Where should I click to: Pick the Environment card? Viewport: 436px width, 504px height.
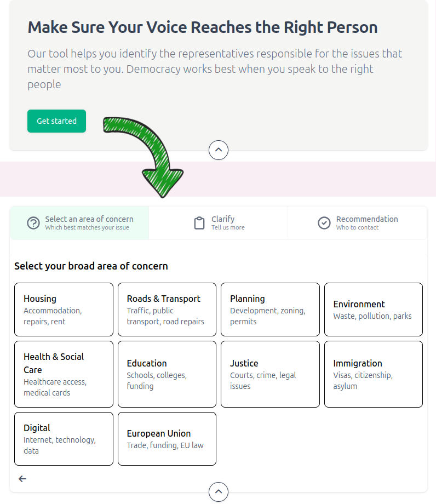click(374, 310)
